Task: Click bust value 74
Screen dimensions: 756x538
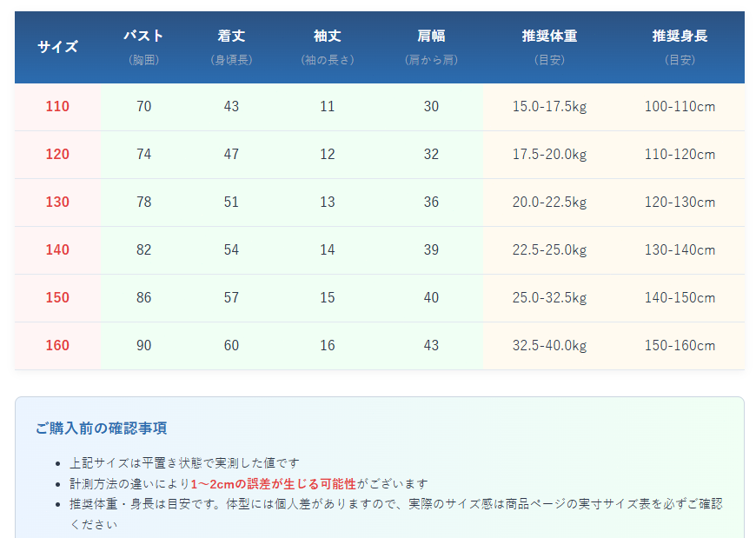Action: [143, 154]
